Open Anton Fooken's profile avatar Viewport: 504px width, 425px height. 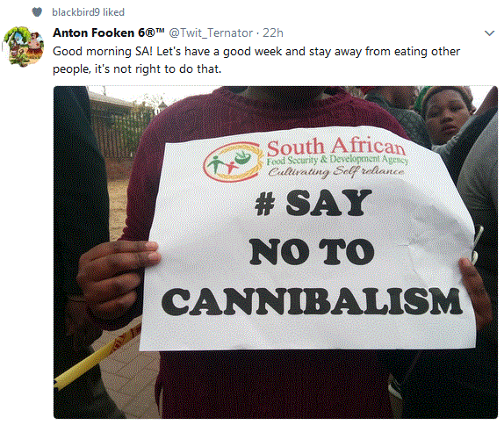[24, 47]
